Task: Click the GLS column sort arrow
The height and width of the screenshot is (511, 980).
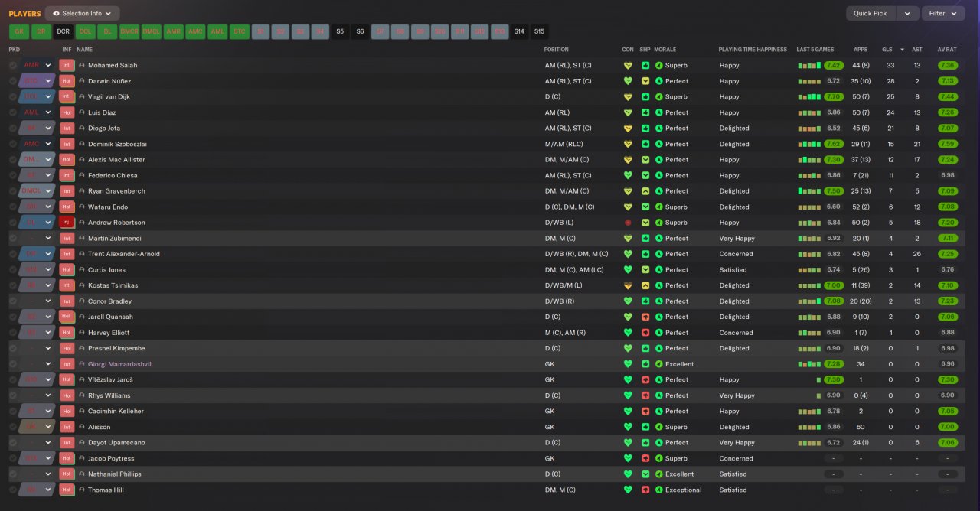Action: click(x=902, y=50)
